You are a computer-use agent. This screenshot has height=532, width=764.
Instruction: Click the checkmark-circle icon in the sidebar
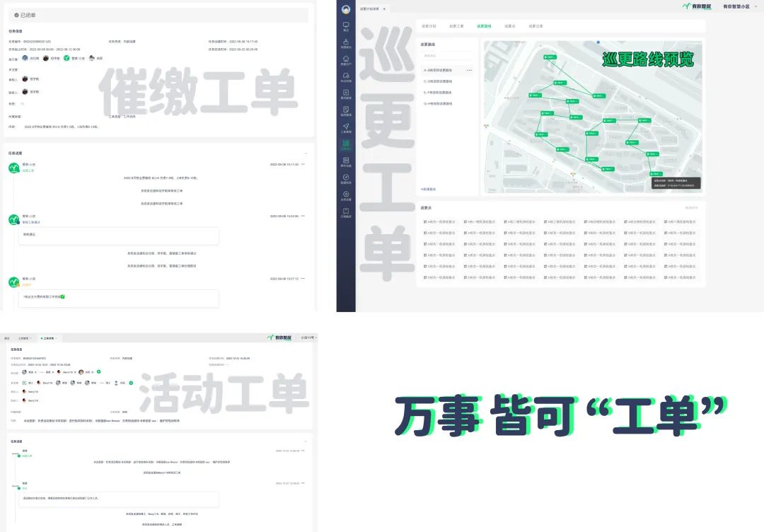(x=346, y=178)
